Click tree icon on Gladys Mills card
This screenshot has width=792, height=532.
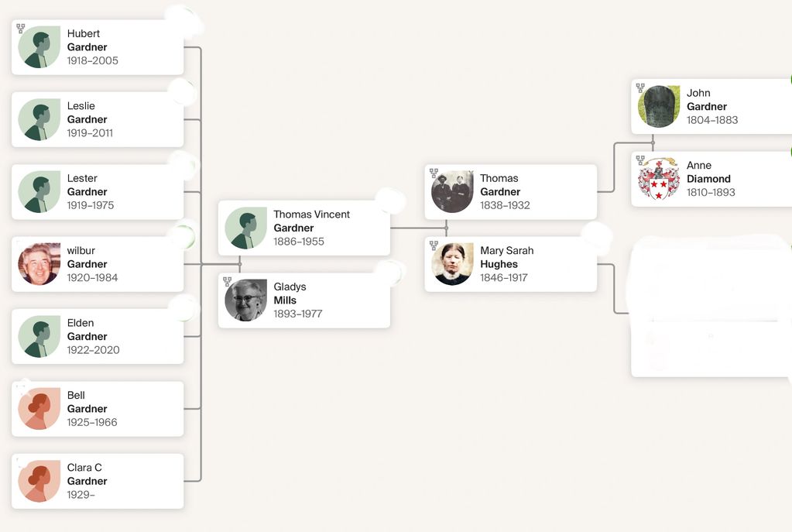pyautogui.click(x=228, y=282)
